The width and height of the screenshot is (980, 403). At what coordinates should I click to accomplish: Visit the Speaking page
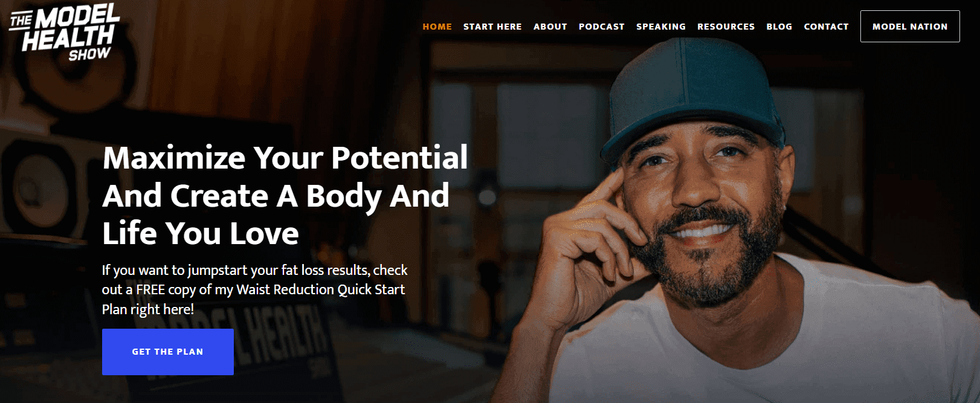[x=661, y=27]
